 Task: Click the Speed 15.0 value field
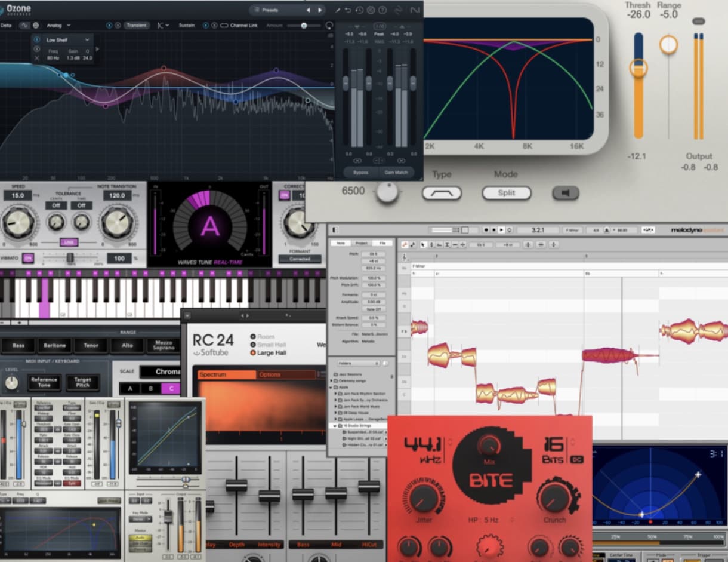17,195
